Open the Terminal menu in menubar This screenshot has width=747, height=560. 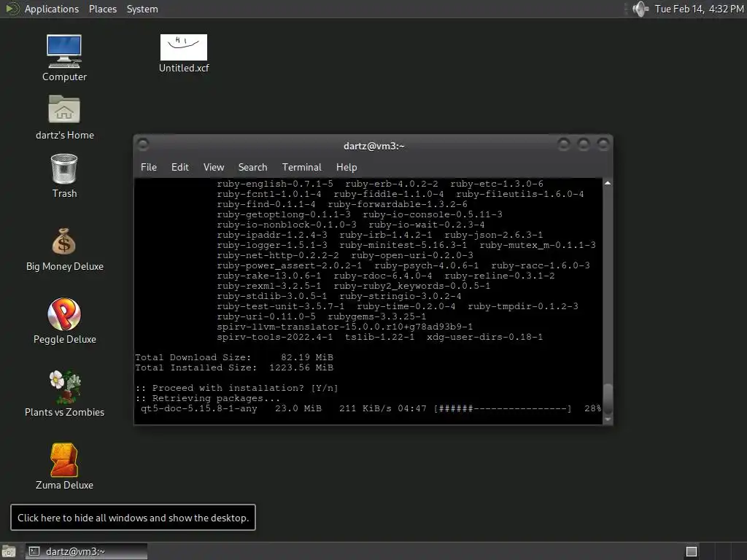click(x=301, y=167)
